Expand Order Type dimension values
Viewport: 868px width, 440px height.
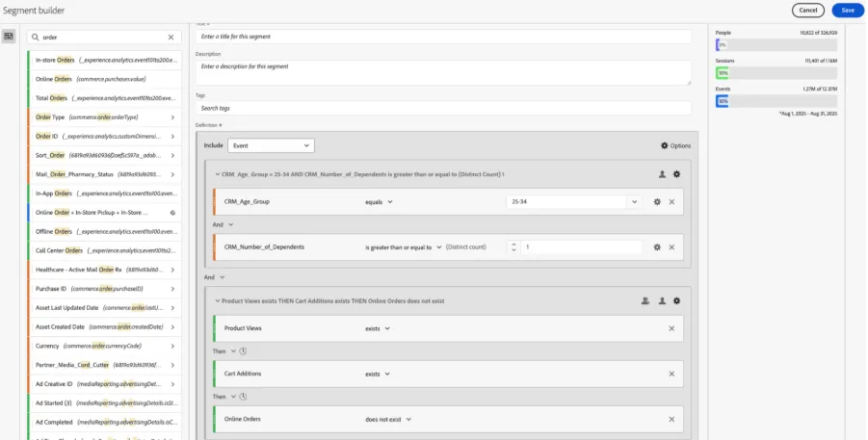172,117
